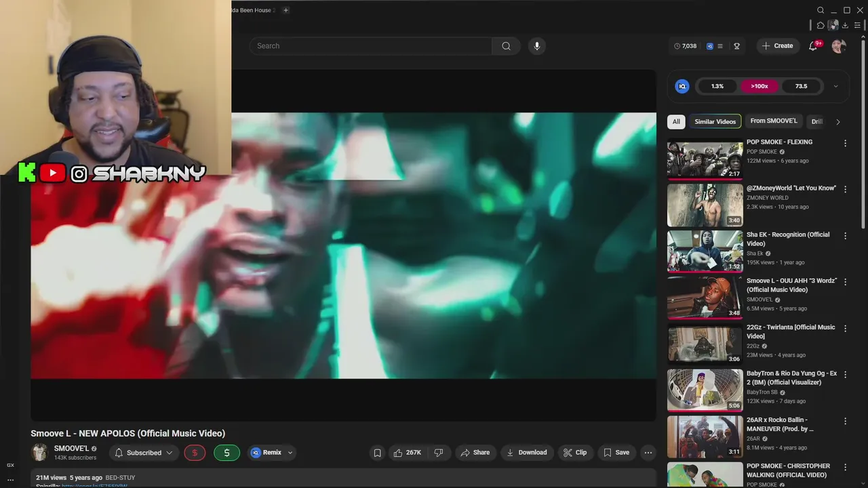Click the round IQ logo in stats panel
This screenshot has height=488, width=868.
tap(682, 86)
